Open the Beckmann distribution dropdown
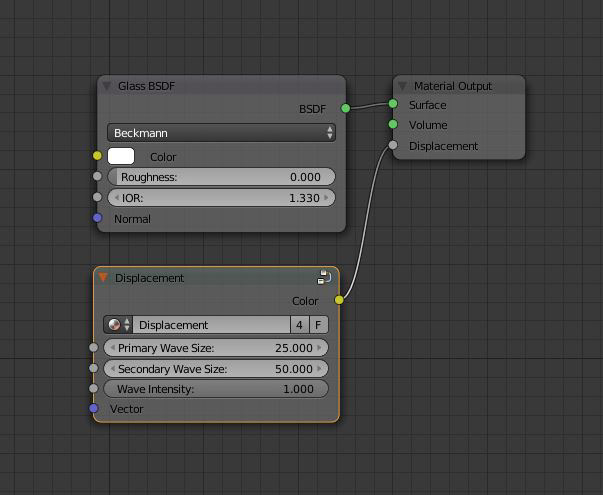 (x=221, y=133)
